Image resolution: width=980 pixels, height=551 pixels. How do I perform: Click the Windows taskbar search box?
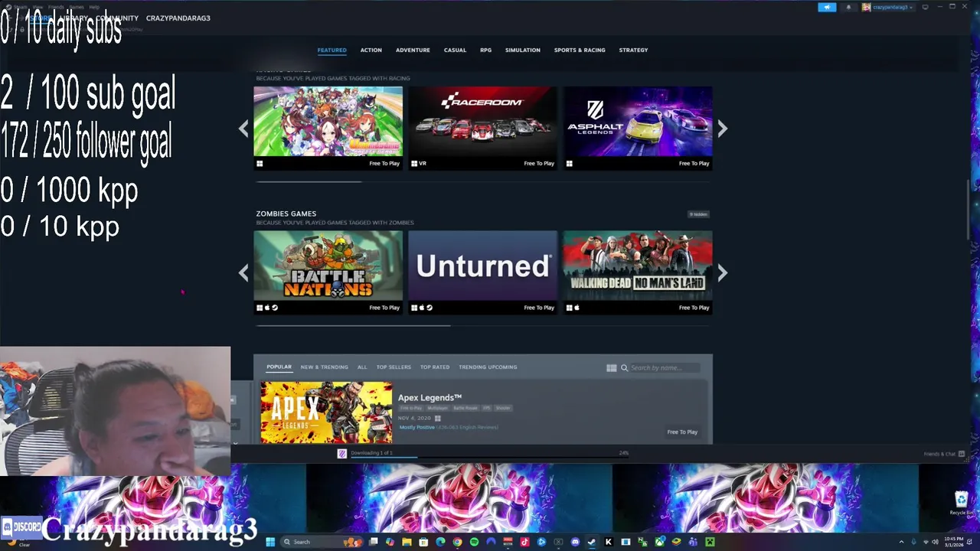click(323, 542)
